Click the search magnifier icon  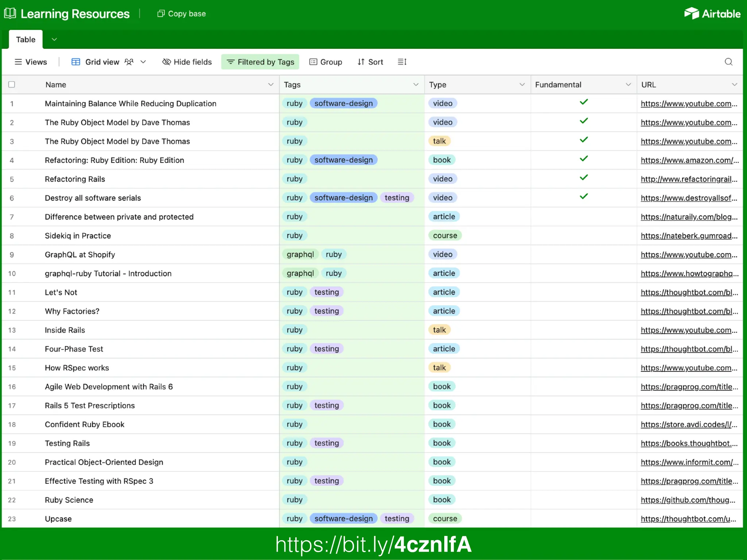pyautogui.click(x=728, y=62)
